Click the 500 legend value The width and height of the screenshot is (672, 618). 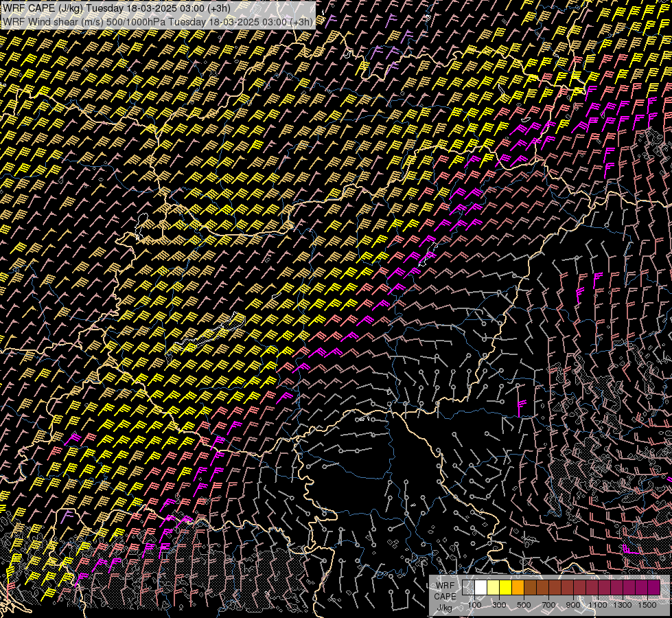tap(524, 605)
